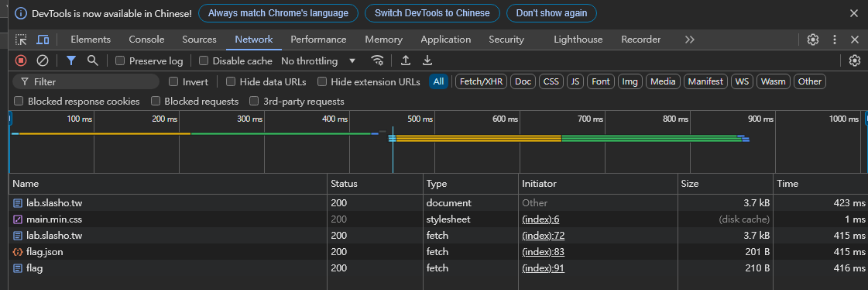Open the (index):83 initiator link
868x290 pixels.
[543, 252]
